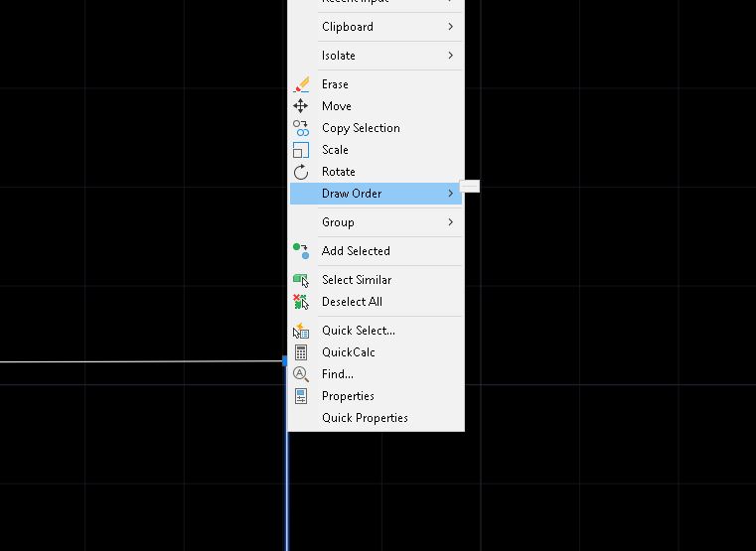Image resolution: width=756 pixels, height=551 pixels.
Task: Choose the Scale label
Action: (335, 150)
